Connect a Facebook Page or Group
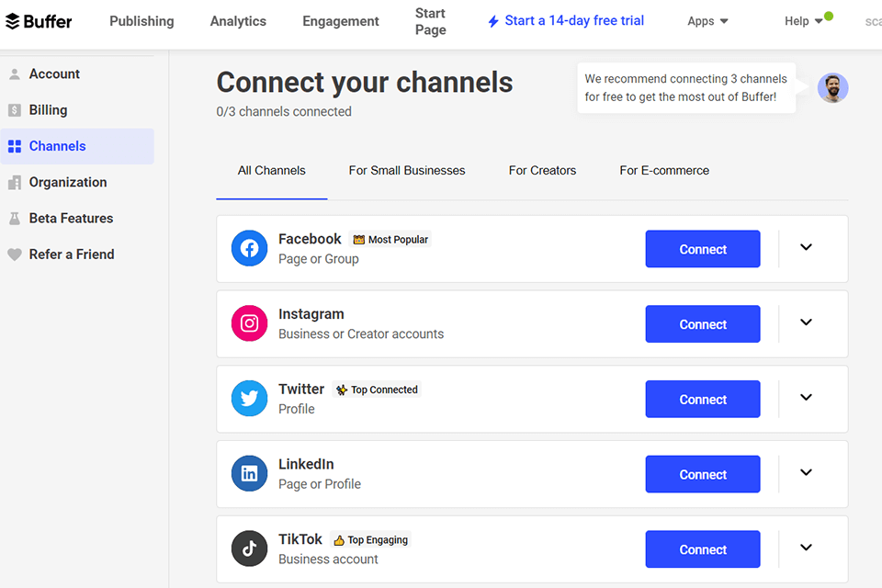Viewport: 882px width, 588px height. pyautogui.click(x=703, y=249)
